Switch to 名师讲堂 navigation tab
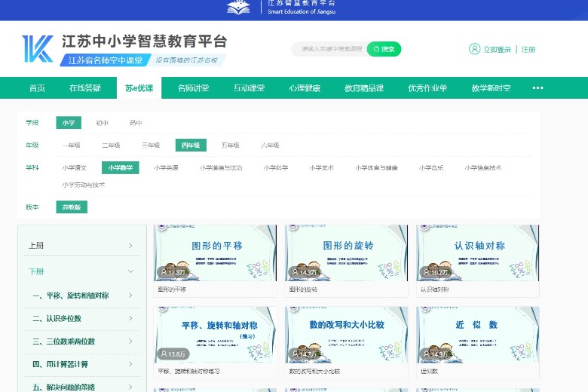Screen dimensions: 588x392 point(193,88)
